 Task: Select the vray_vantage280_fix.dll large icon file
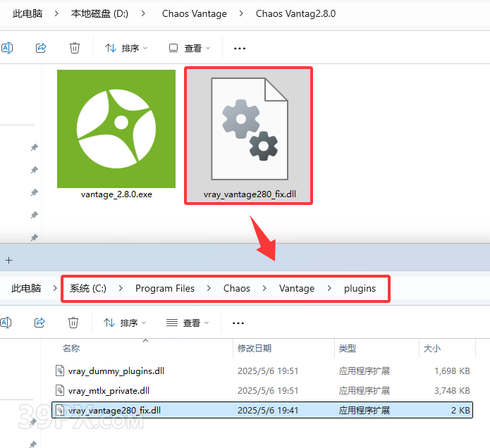(249, 135)
